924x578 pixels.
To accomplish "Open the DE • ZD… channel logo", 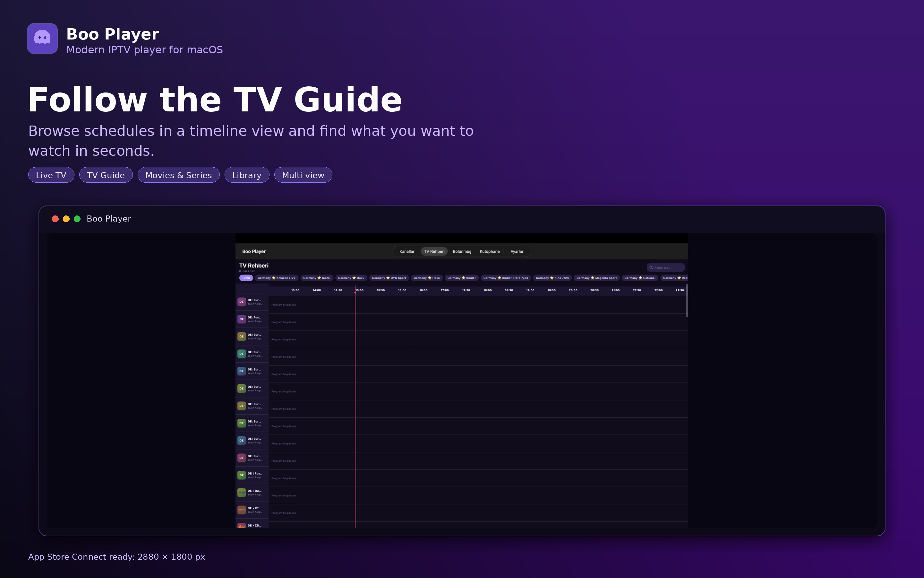I will pyautogui.click(x=241, y=526).
